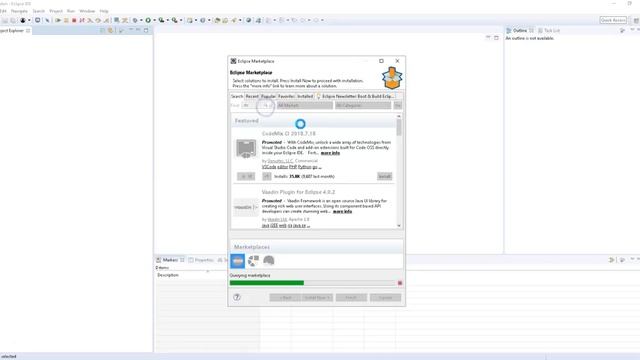Click the CodeMix CI logo thumbnail

(x=246, y=149)
